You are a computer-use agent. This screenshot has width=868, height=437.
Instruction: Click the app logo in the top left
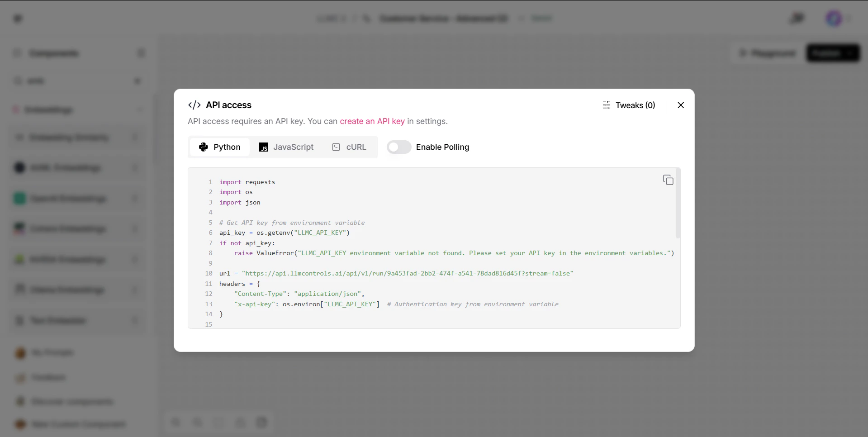pos(18,19)
